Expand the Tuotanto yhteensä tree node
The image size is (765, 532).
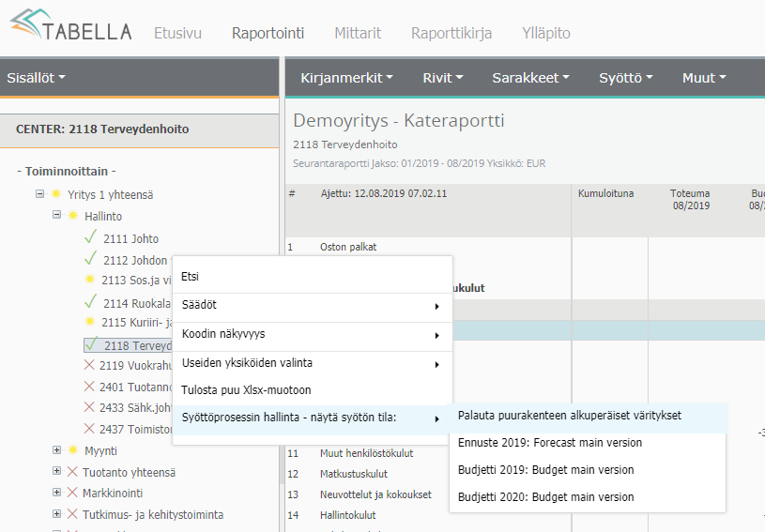pos(57,472)
